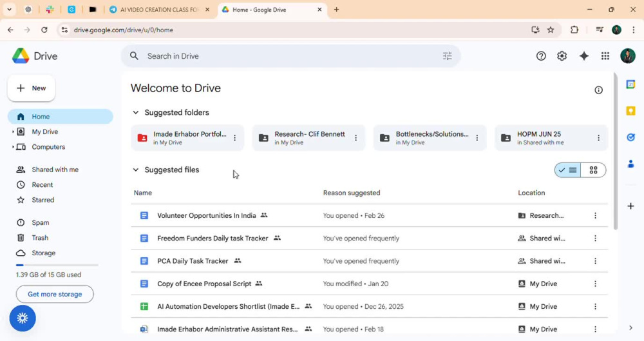This screenshot has height=341, width=644.
Task: Open Research- Clif Bennett suggested folder
Action: (308, 138)
